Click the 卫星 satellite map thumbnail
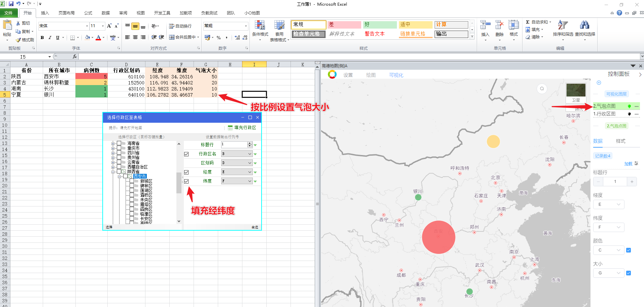The image size is (644, 307). [x=576, y=93]
